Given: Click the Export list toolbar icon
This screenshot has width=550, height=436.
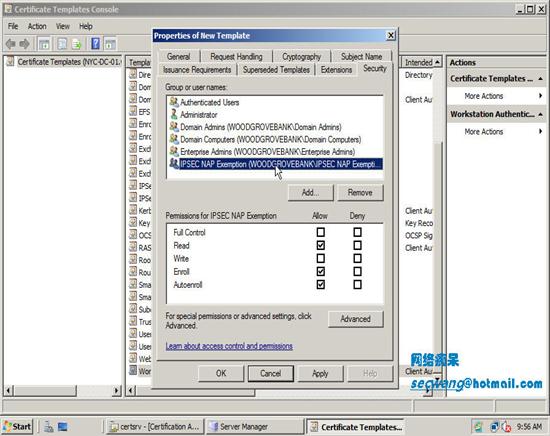Looking at the screenshot, I should click(76, 44).
